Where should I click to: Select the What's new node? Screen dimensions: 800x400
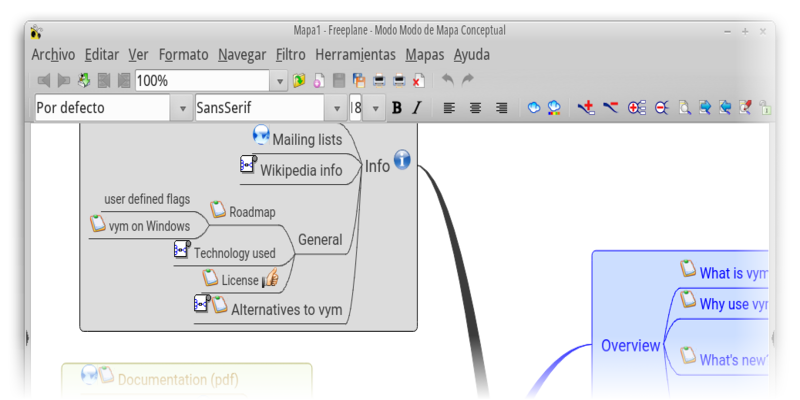[x=734, y=360]
